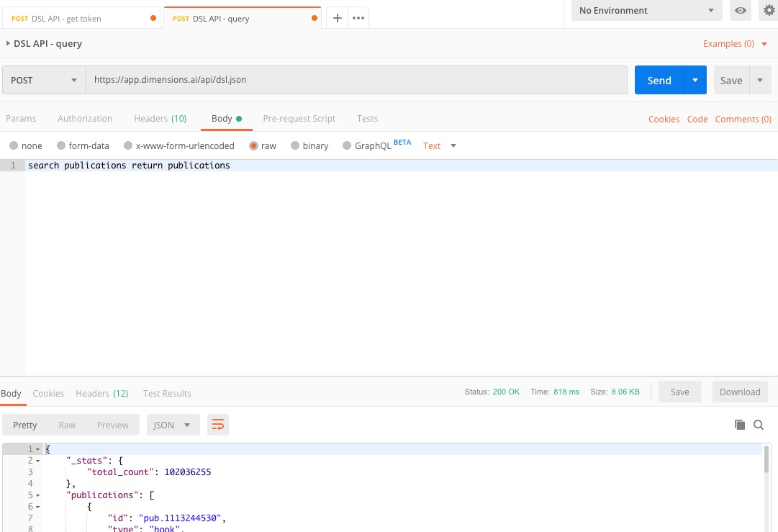Open the Tests tab
This screenshot has width=778, height=532.
coord(367,119)
